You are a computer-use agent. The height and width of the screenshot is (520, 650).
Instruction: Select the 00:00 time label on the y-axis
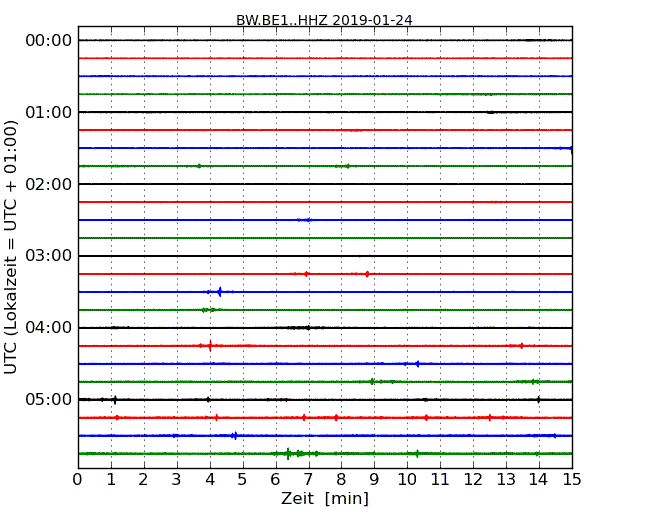pos(49,41)
